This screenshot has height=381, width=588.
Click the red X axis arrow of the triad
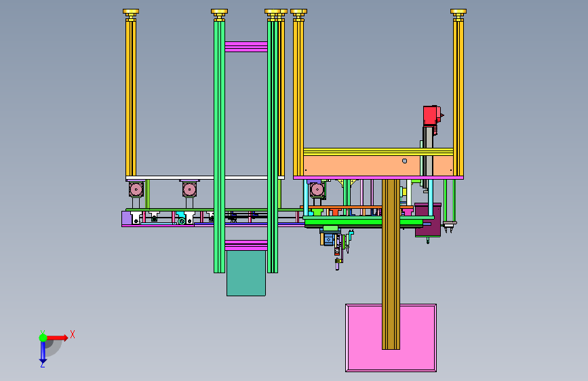[x=58, y=338]
